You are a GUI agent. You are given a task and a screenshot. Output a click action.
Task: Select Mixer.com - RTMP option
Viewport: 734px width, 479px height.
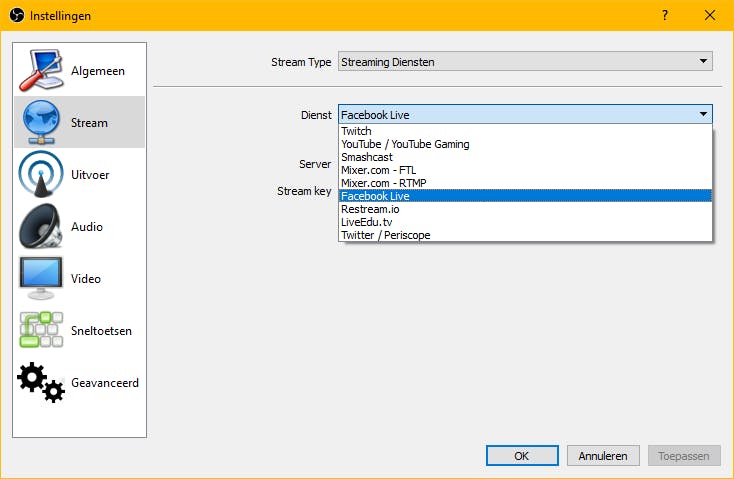click(525, 183)
